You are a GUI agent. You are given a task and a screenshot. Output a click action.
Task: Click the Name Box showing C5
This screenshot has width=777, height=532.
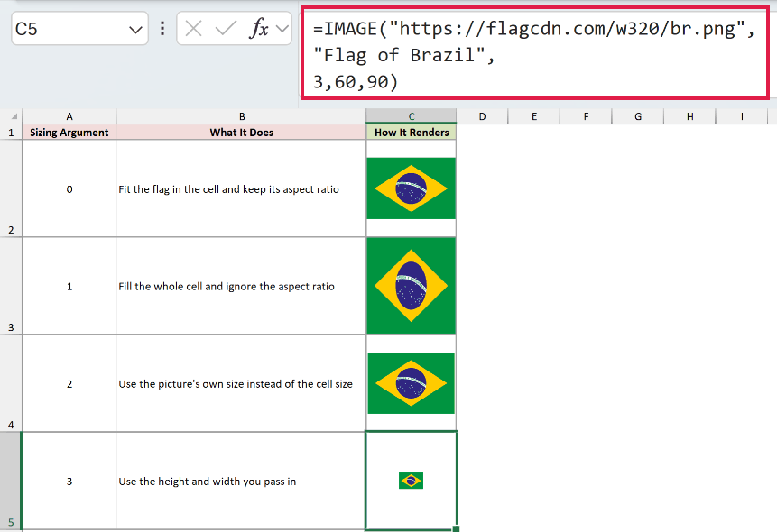tap(79, 29)
